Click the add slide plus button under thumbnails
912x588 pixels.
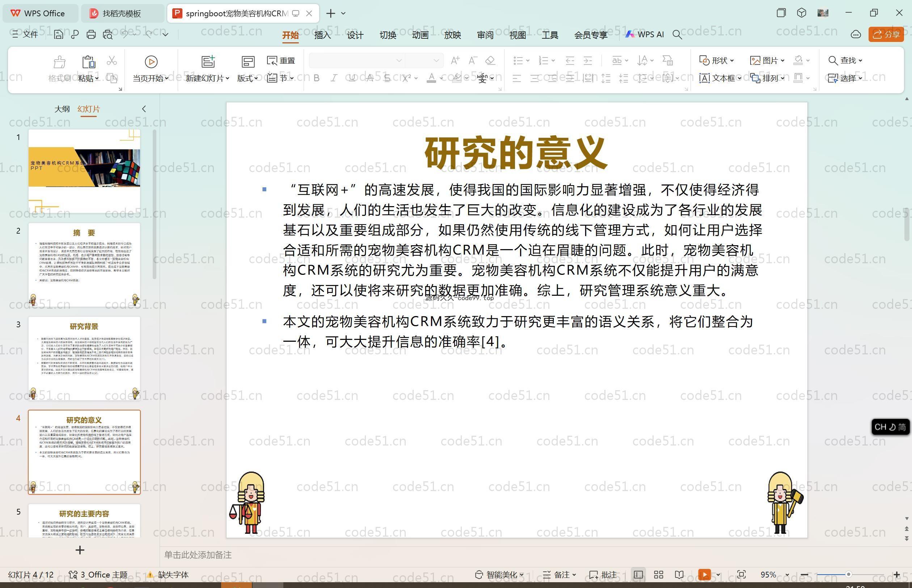tap(80, 550)
